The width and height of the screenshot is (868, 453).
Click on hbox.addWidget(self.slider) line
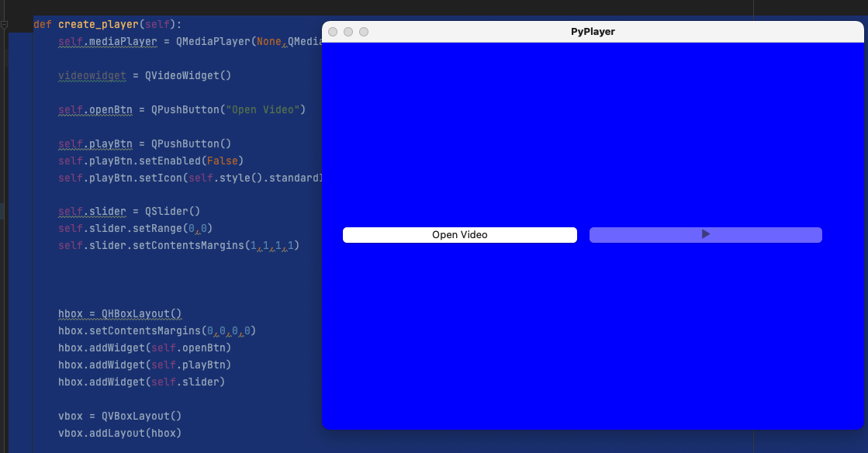[141, 382]
